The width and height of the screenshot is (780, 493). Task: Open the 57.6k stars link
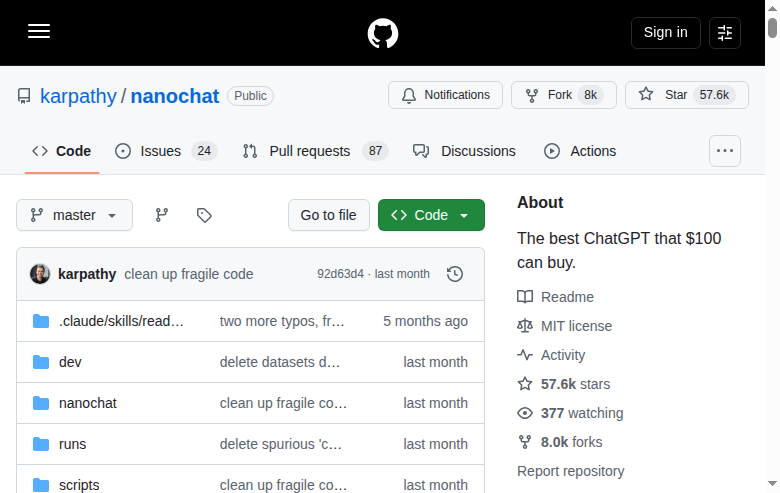coord(575,384)
